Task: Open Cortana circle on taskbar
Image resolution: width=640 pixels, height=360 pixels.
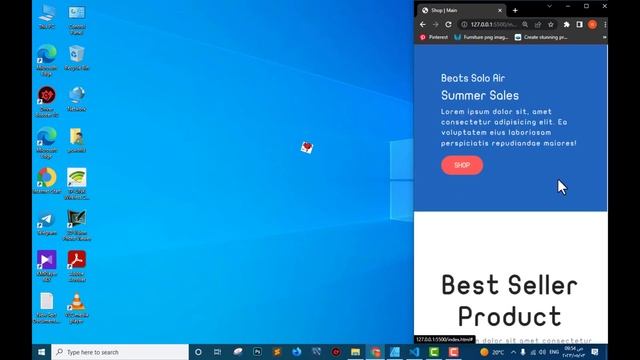Action: (x=198, y=352)
